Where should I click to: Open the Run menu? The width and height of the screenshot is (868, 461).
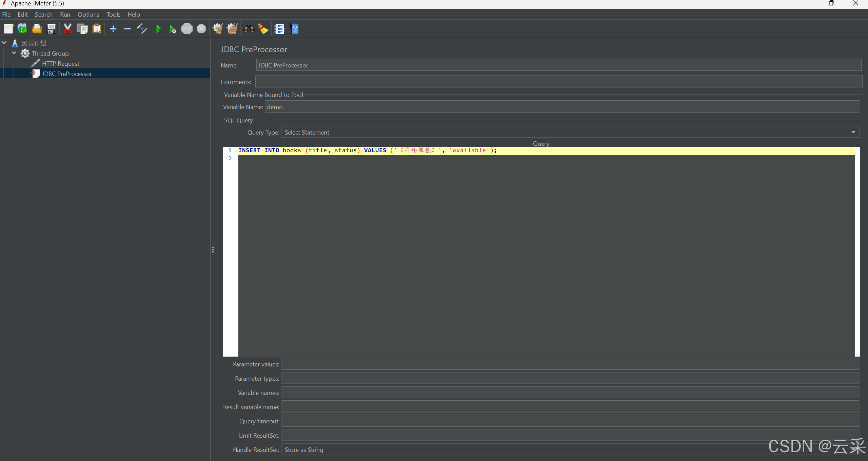pyautogui.click(x=65, y=14)
